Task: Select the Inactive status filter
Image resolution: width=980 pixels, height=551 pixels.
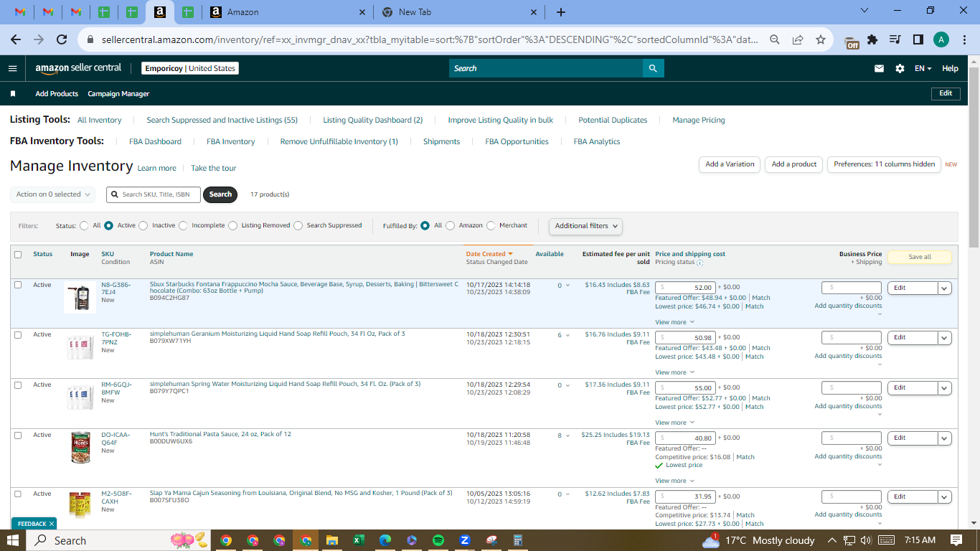Action: pyautogui.click(x=143, y=225)
